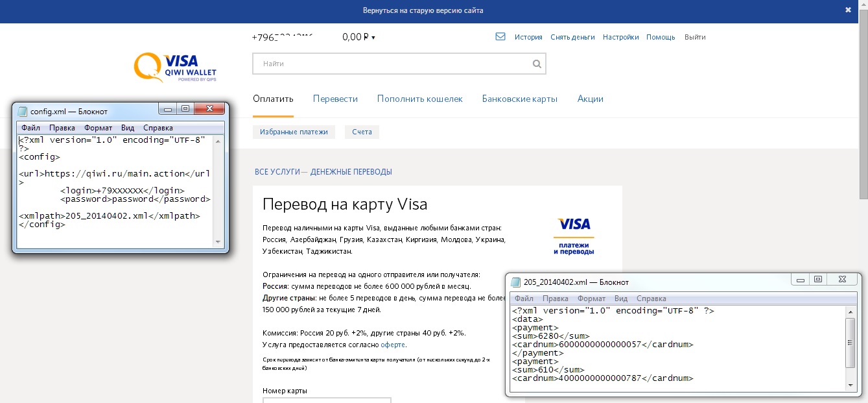Switch to Банковские карты tab
The width and height of the screenshot is (868, 403).
pyautogui.click(x=519, y=99)
